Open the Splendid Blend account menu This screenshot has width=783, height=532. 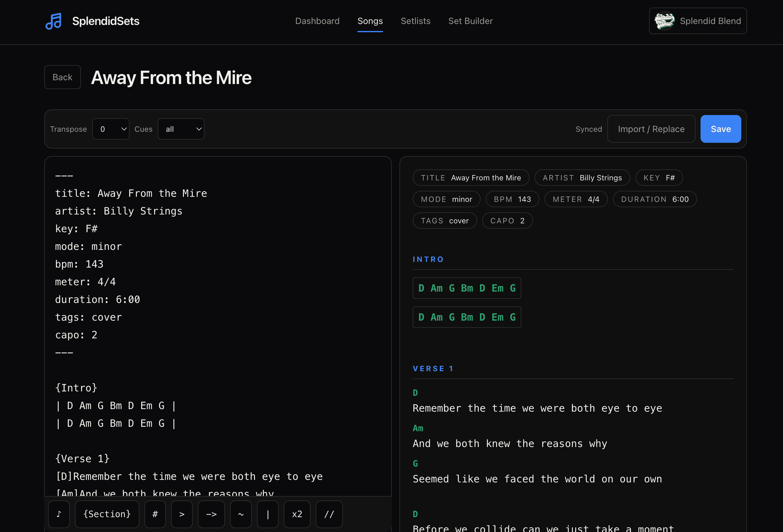pos(698,21)
